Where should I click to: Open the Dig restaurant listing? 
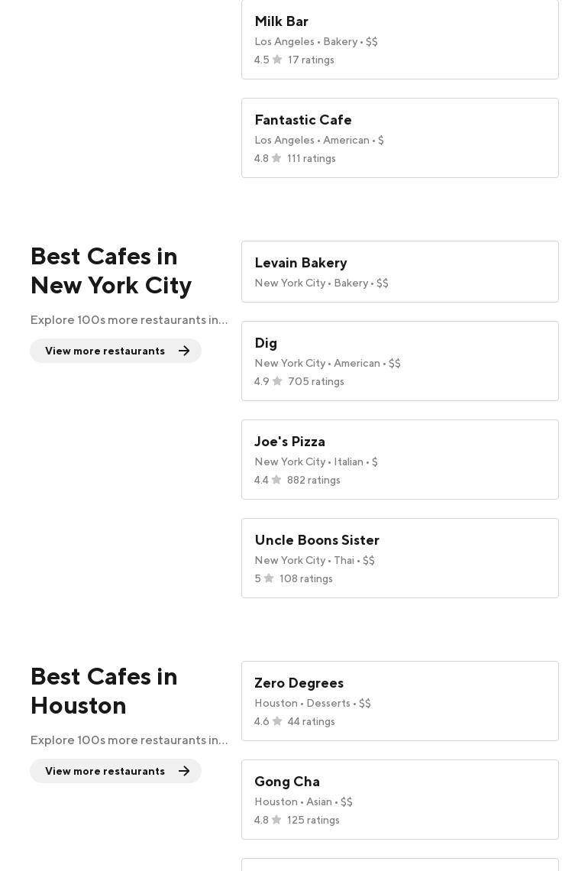(399, 361)
